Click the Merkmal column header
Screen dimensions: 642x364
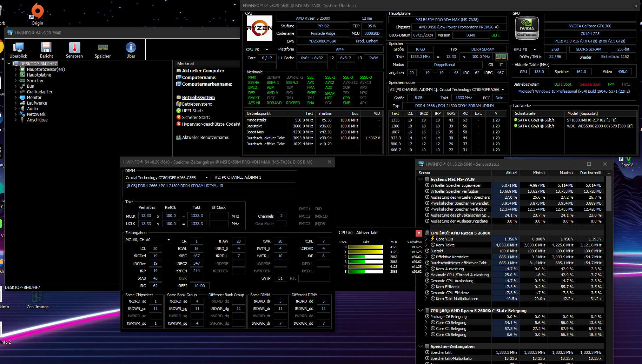(x=207, y=64)
